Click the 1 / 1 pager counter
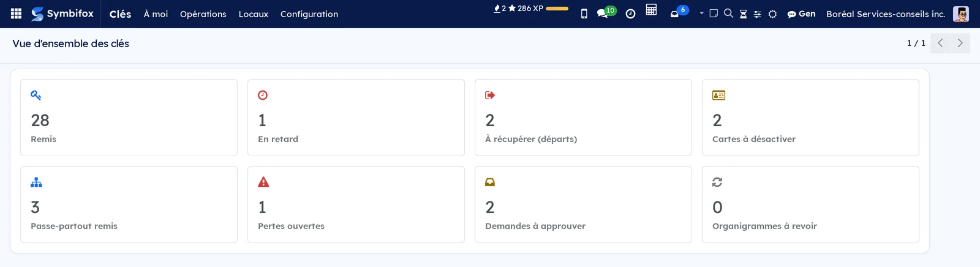The width and height of the screenshot is (980, 267). pos(916,43)
